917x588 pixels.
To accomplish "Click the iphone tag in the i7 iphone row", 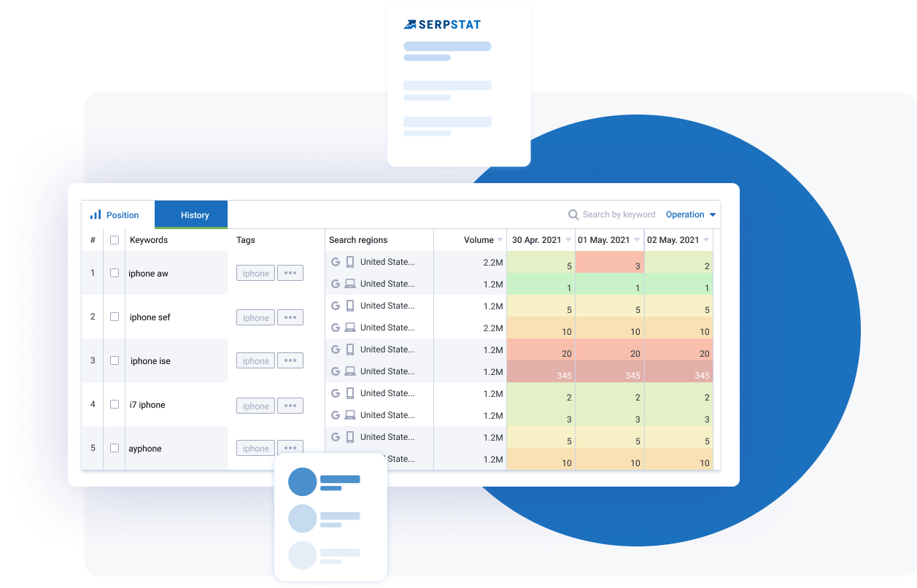I will 255,406.
